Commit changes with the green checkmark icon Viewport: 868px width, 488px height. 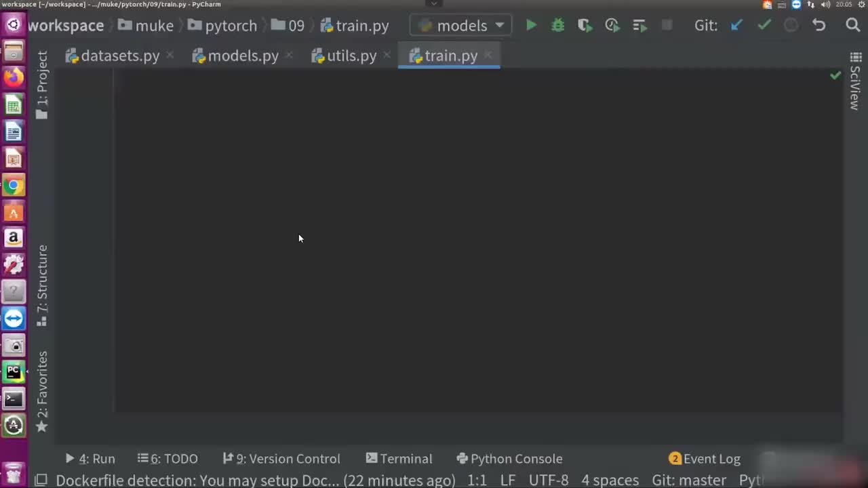coord(764,26)
